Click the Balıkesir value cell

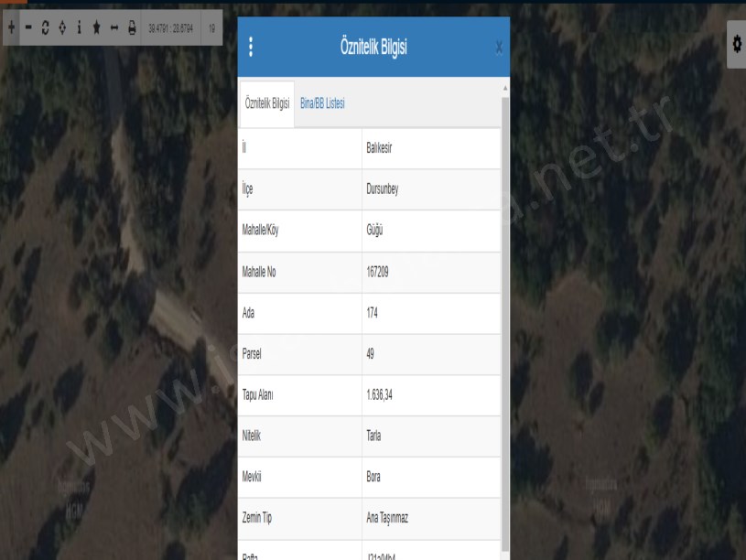click(x=430, y=148)
